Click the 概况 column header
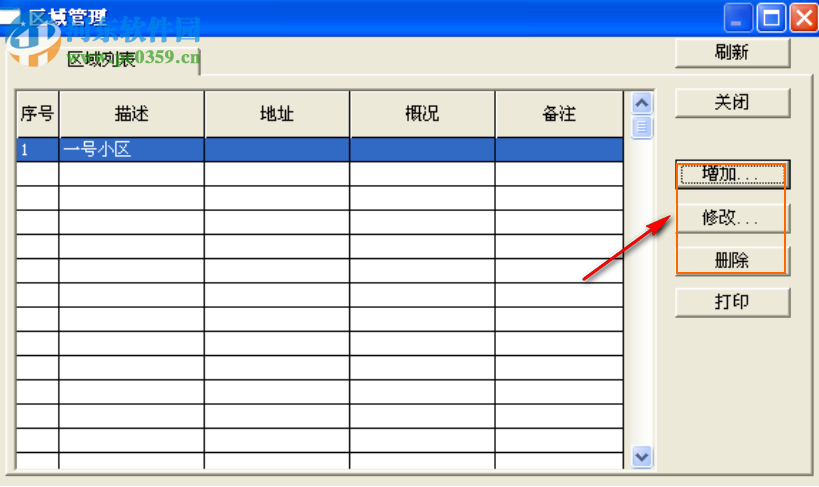 tap(422, 114)
